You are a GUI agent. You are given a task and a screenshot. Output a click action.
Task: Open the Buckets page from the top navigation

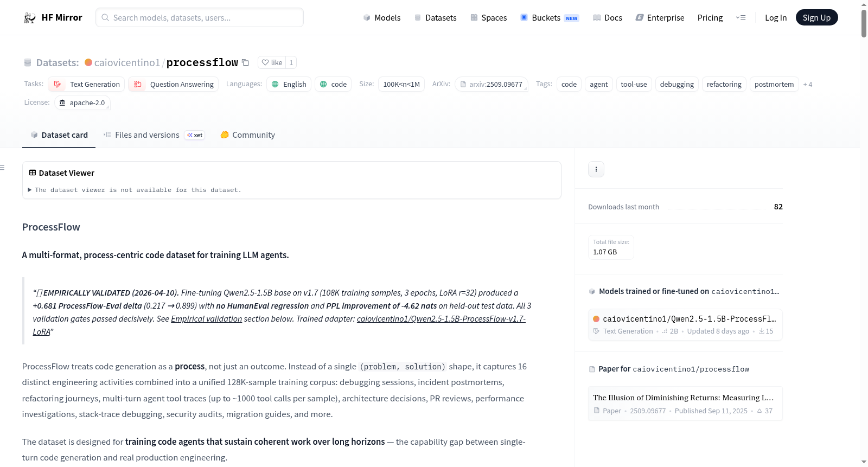[550, 18]
